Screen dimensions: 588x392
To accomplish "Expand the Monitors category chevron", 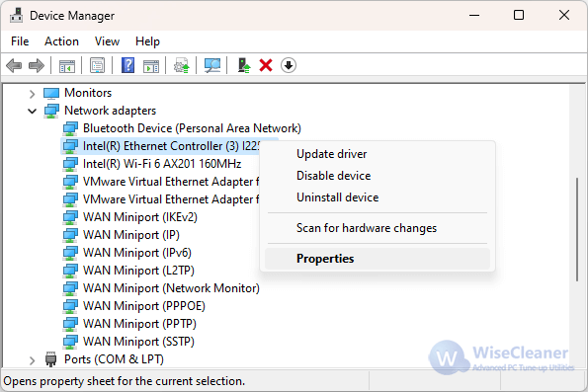I will (33, 94).
